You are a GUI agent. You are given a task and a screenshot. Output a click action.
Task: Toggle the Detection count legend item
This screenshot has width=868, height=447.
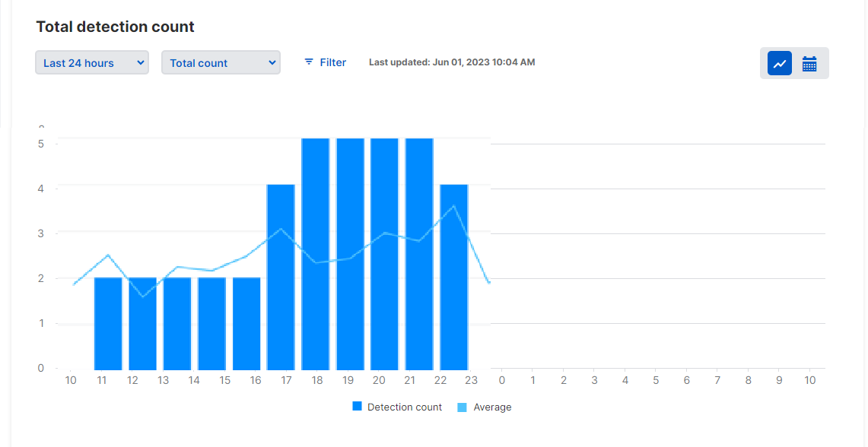tap(397, 407)
